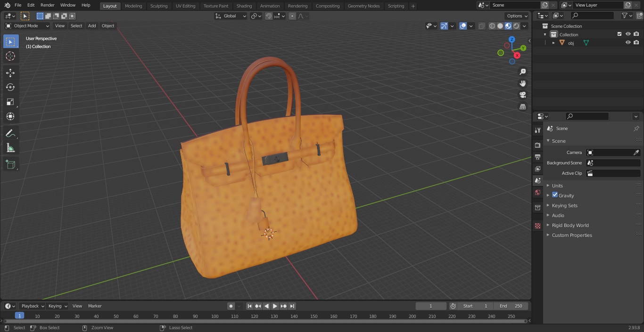Screen dimensions: 644x332
Task: Activate the Transform tool
Action: [10, 116]
